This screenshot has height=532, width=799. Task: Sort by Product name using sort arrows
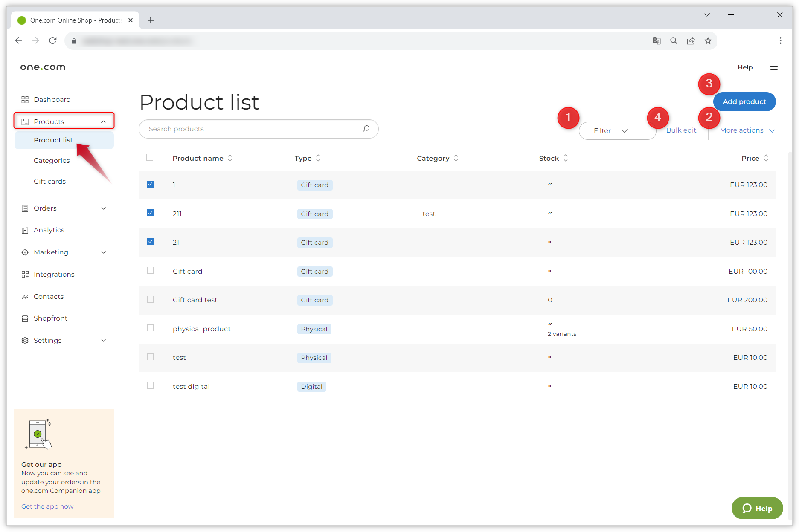(230, 158)
